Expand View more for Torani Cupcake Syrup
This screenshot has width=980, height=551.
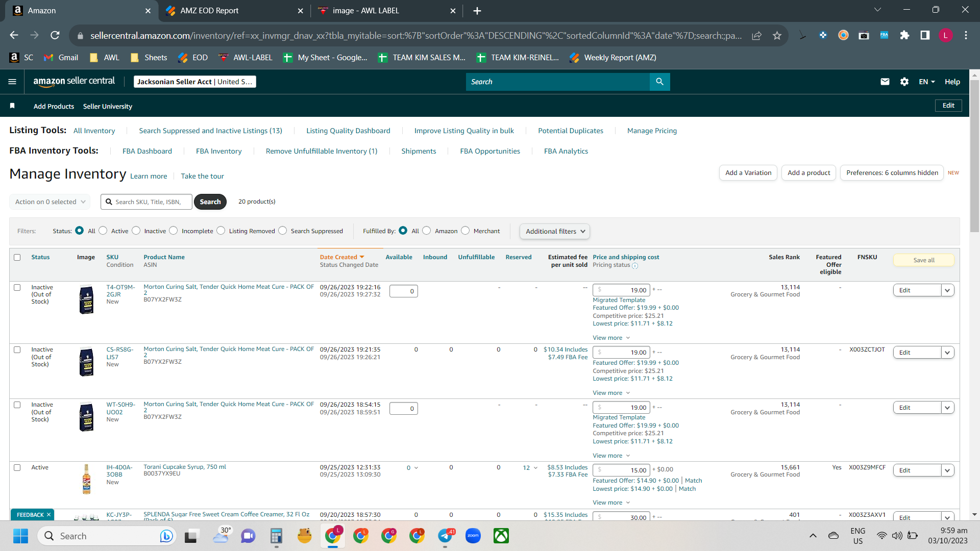pos(611,503)
